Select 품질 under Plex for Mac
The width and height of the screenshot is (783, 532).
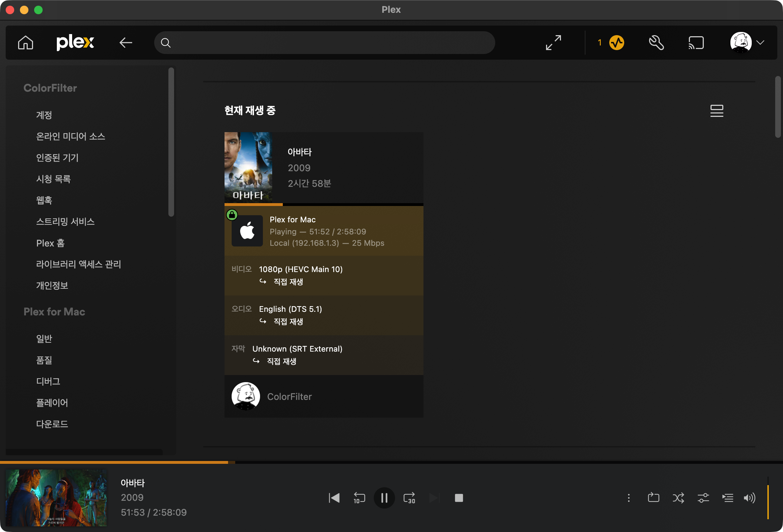[44, 360]
